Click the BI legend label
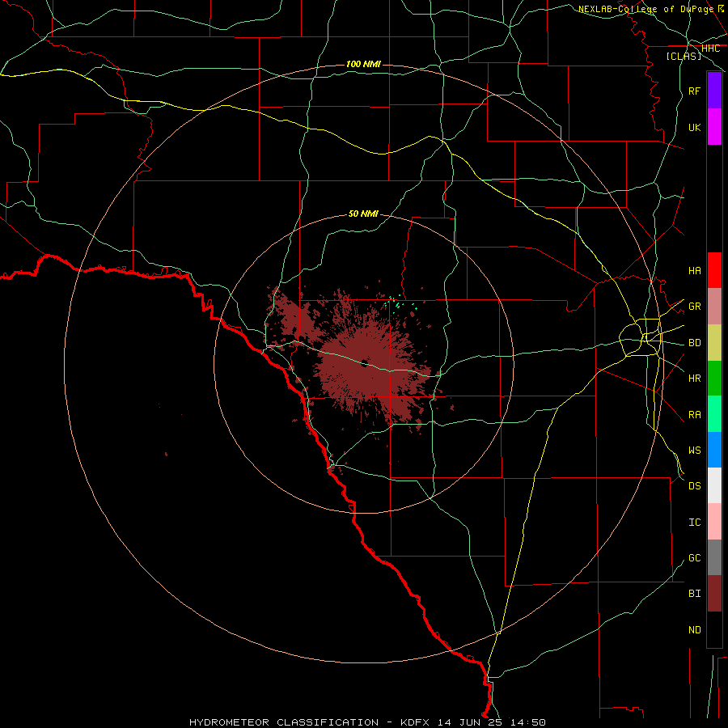The height and width of the screenshot is (728, 728). click(x=694, y=594)
